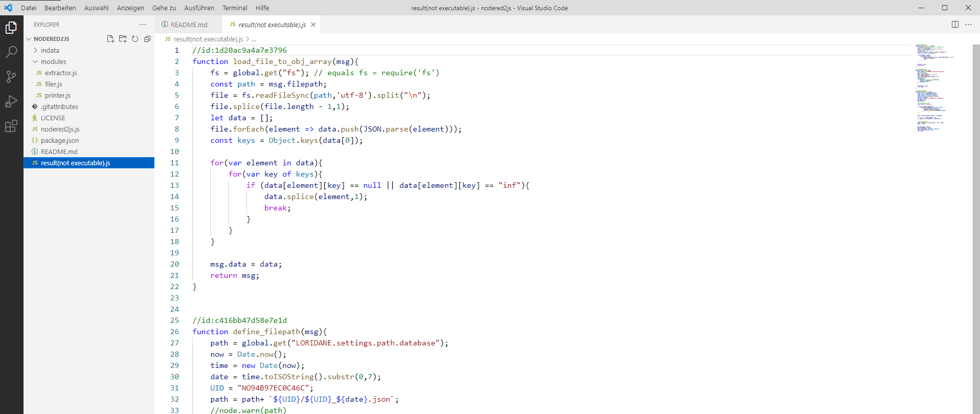The width and height of the screenshot is (980, 414).
Task: Open the Explorer view in the activity bar
Action: click(11, 28)
